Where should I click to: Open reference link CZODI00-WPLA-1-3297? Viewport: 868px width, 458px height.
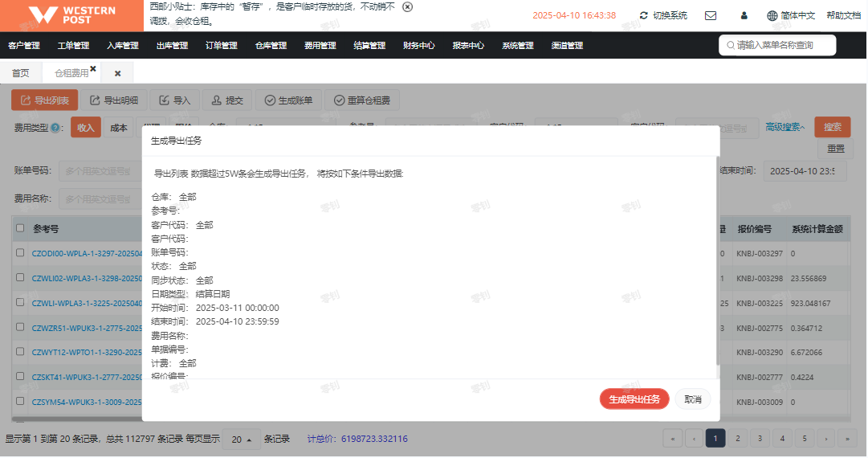click(x=87, y=254)
